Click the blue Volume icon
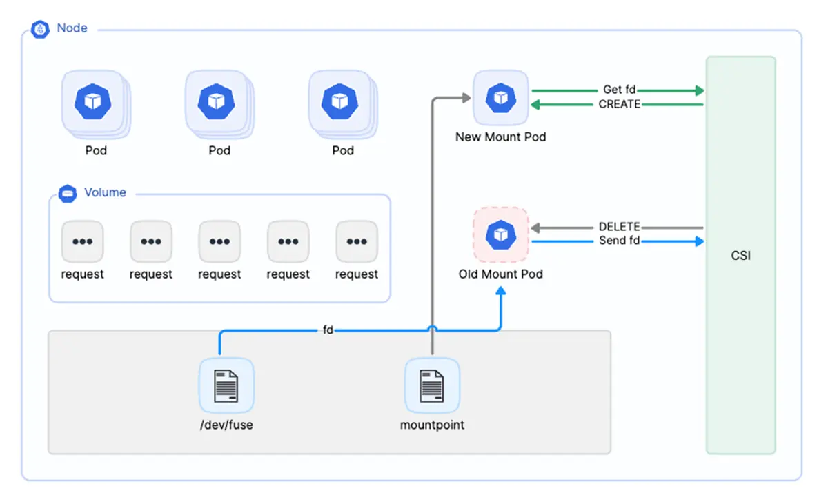The height and width of the screenshot is (504, 828). coord(68,193)
